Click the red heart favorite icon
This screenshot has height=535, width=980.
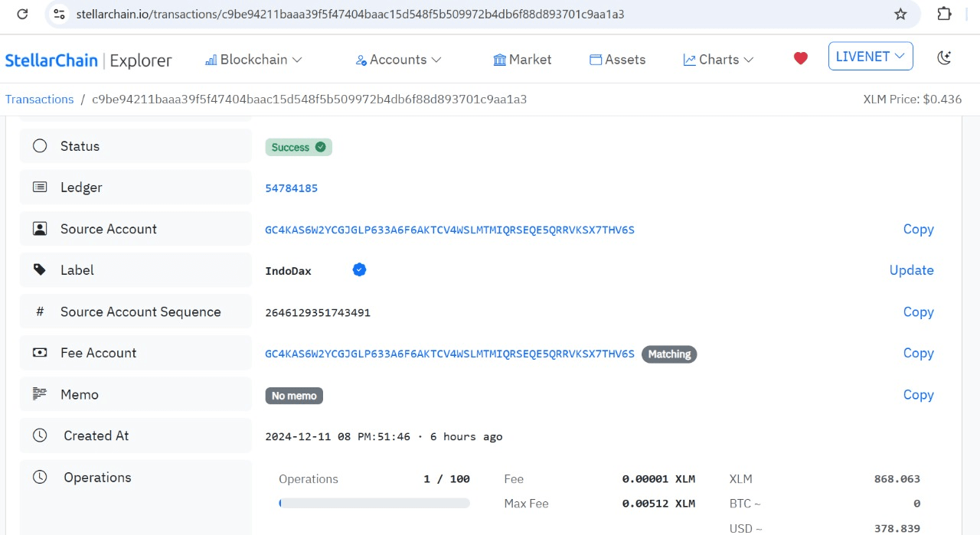pos(801,58)
